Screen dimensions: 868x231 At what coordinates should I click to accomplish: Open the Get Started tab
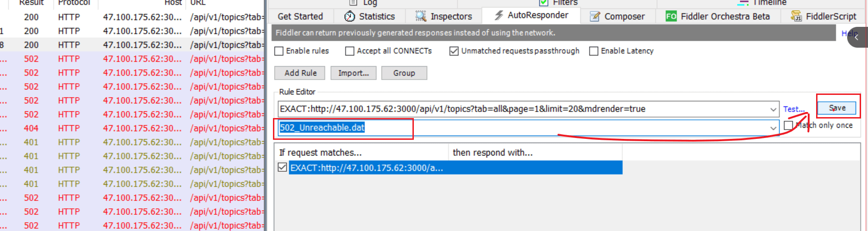(x=300, y=16)
